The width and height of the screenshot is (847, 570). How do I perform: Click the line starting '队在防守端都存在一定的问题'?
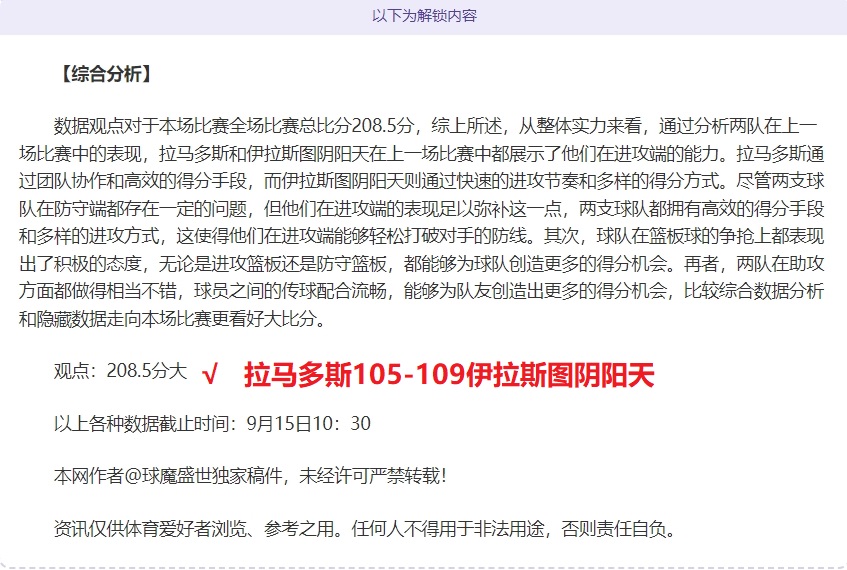[422, 209]
